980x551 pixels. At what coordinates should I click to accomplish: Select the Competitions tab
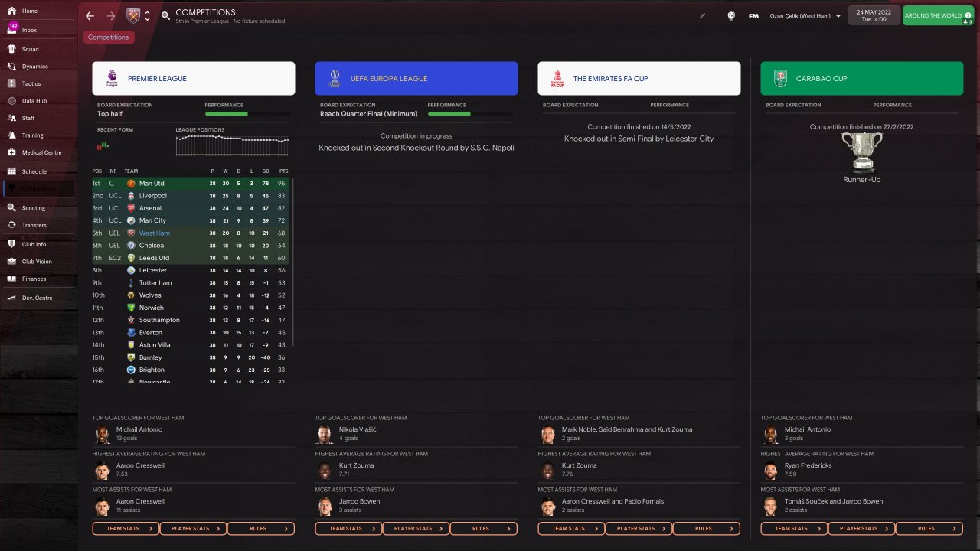108,37
